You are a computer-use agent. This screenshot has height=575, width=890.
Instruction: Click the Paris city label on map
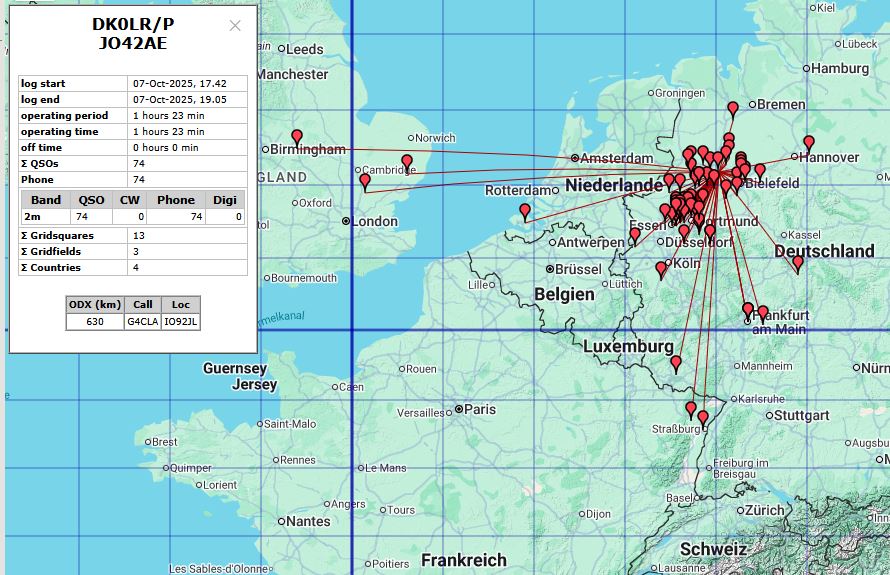click(479, 409)
